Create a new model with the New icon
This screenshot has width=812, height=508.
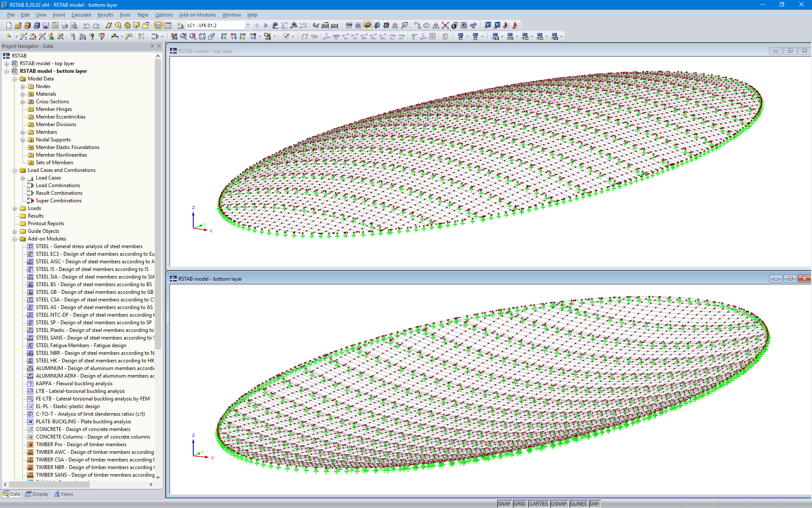[9, 25]
